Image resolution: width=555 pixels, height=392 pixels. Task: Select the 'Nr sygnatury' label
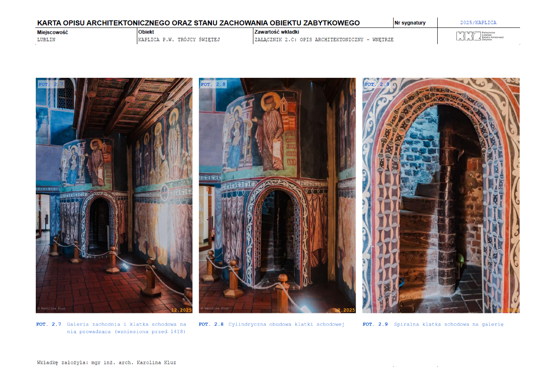coord(410,23)
